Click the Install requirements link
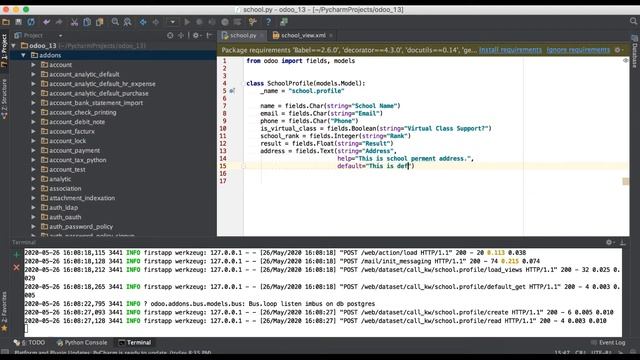The width and height of the screenshot is (640, 360). pyautogui.click(x=510, y=50)
